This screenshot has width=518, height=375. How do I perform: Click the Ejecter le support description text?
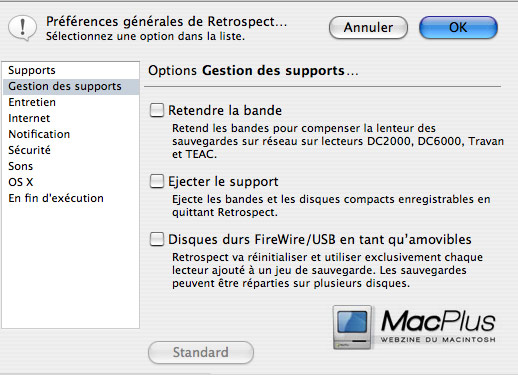[x=331, y=206]
